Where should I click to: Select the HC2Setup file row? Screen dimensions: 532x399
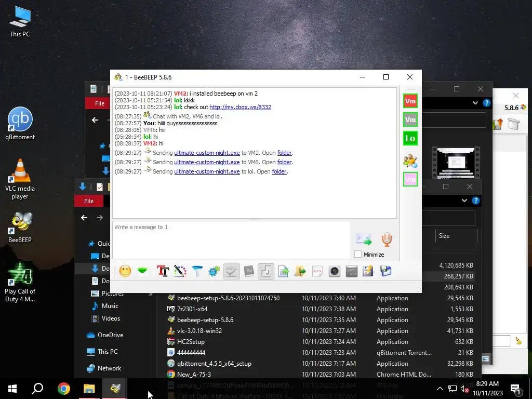coord(320,341)
